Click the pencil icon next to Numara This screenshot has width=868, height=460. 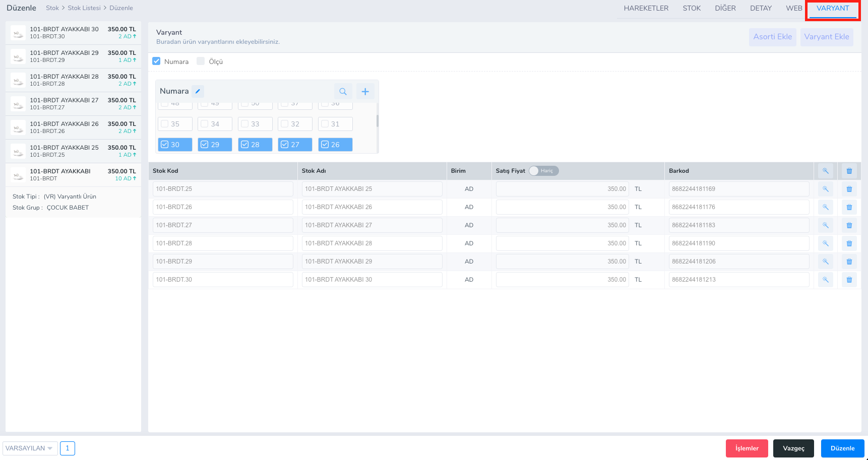[198, 91]
